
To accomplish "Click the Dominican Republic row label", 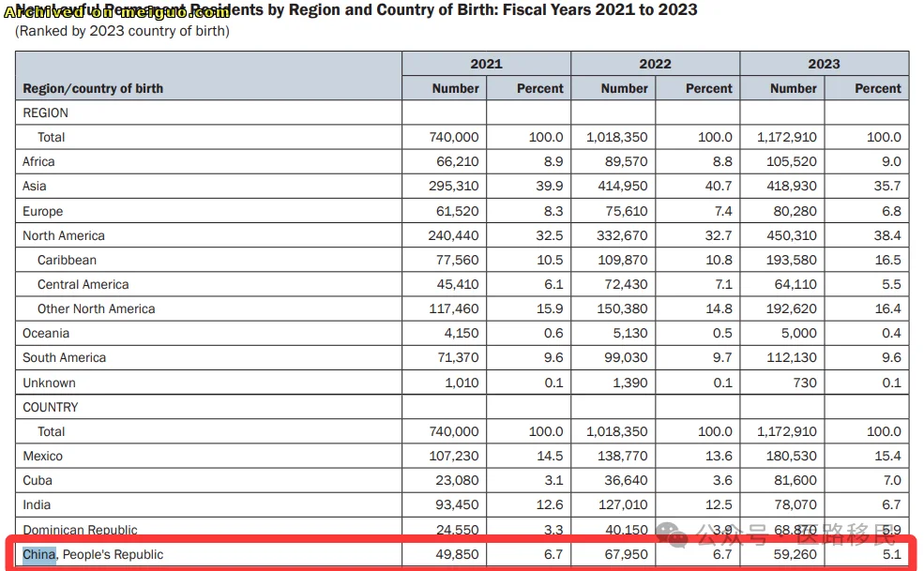I will point(80,530).
